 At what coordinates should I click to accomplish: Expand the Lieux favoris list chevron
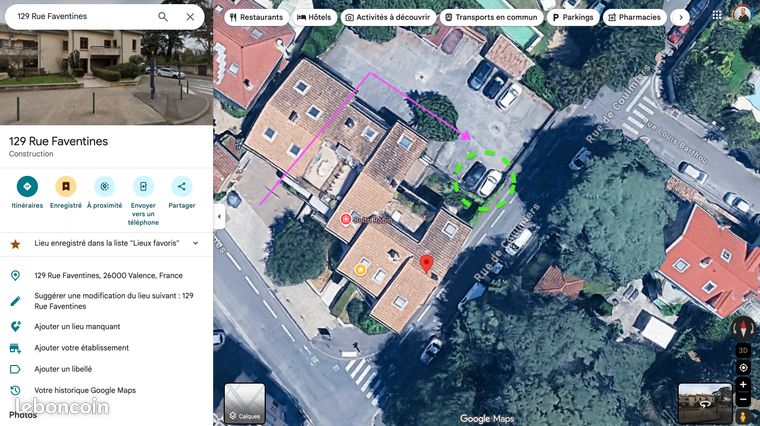pos(195,243)
